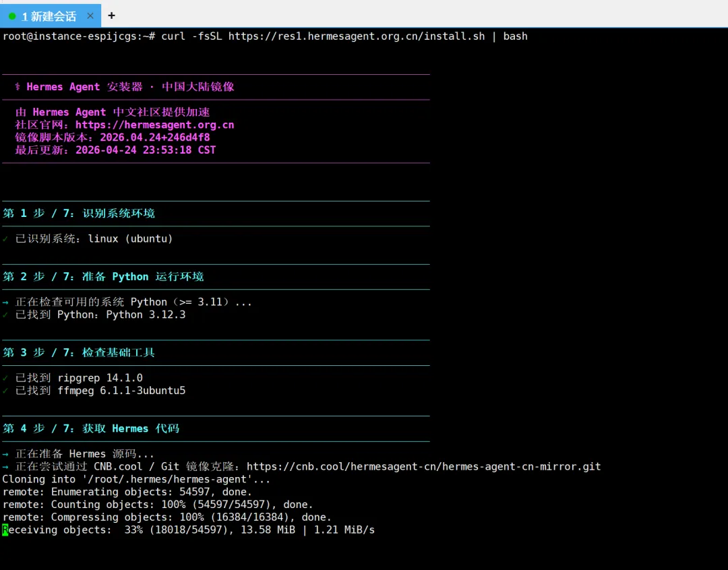728x570 pixels.
Task: Click the Cloning into '/root/.hermes/hermes-agent' line
Action: (136, 479)
